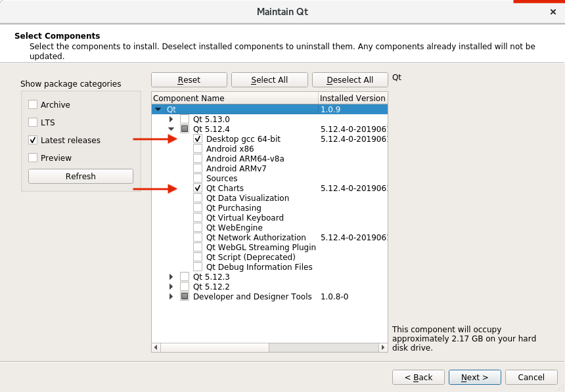Check the Qt Purchasing component
Screen dimensions: 565x392
pos(198,207)
